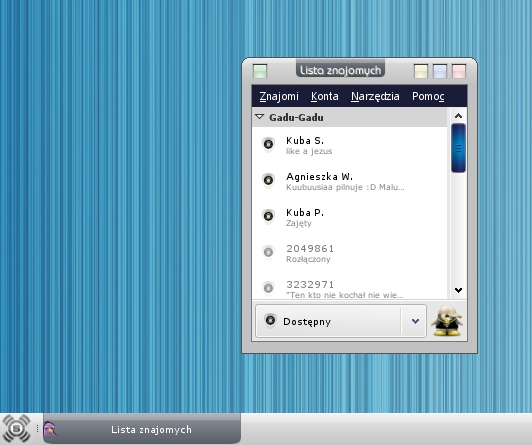The height and width of the screenshot is (445, 532).
Task: Open the Znajomi menu
Action: point(279,96)
